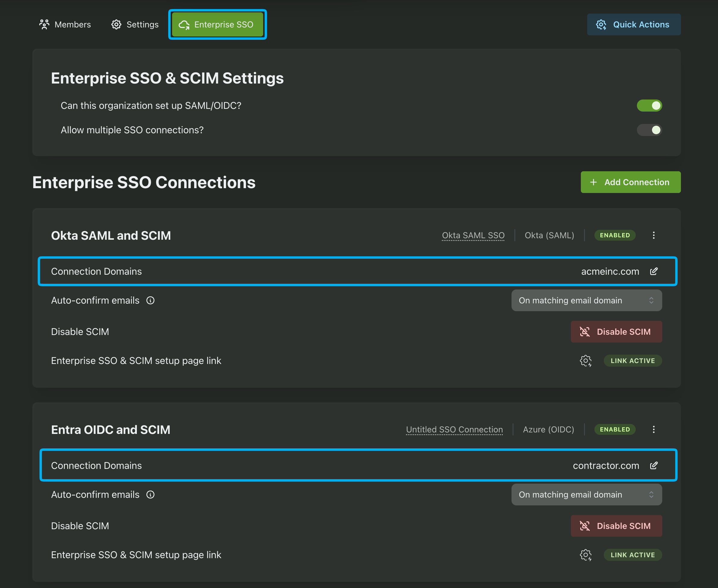Screen dimensions: 718x588
Task: Click the Okta SAML and SCIM heading
Action: [x=111, y=236]
